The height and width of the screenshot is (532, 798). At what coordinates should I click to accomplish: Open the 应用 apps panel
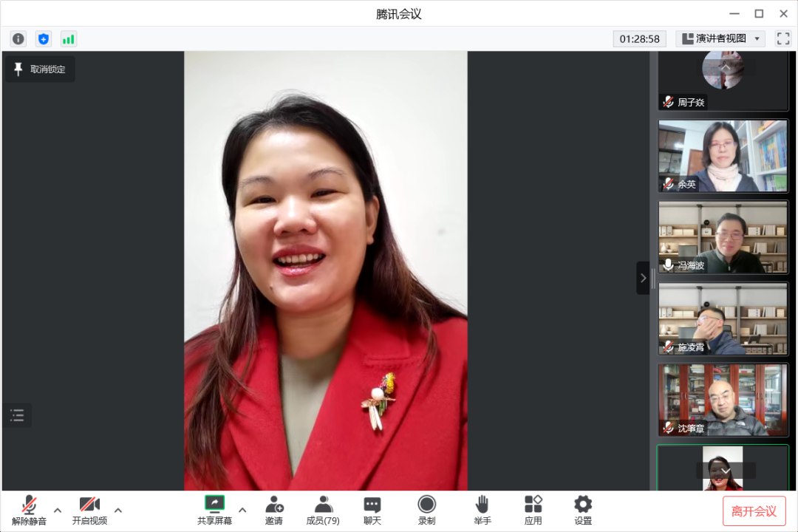(x=533, y=510)
